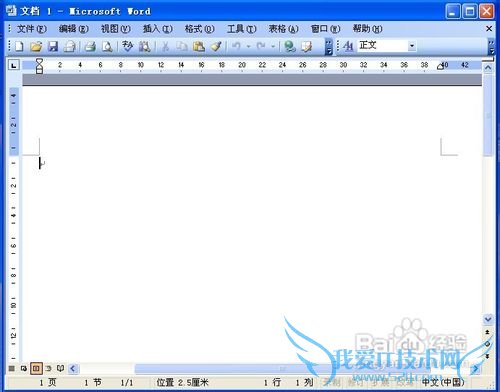Close the document with menu bar X
This screenshot has width=500, height=392.
tap(489, 29)
